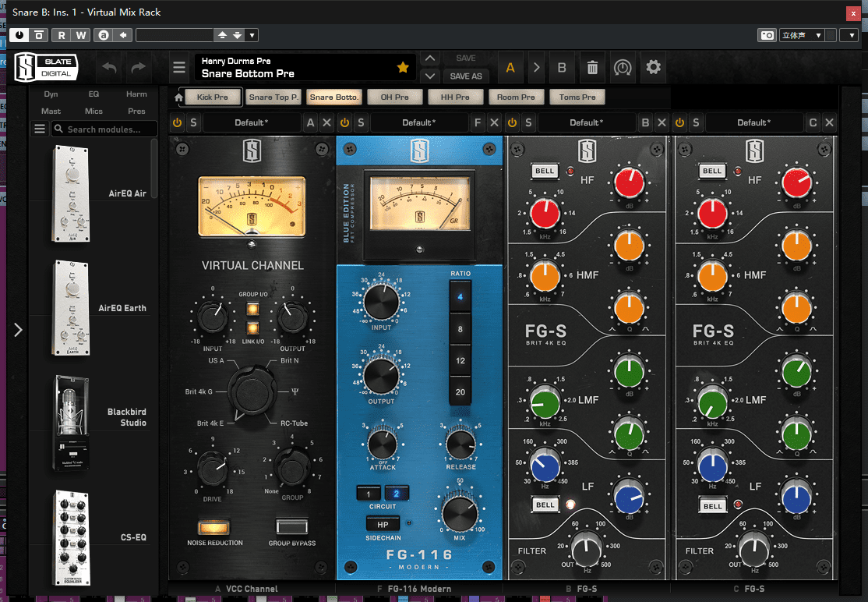
Task: Open the FG-S slot B Default* preset menu
Action: coord(587,122)
